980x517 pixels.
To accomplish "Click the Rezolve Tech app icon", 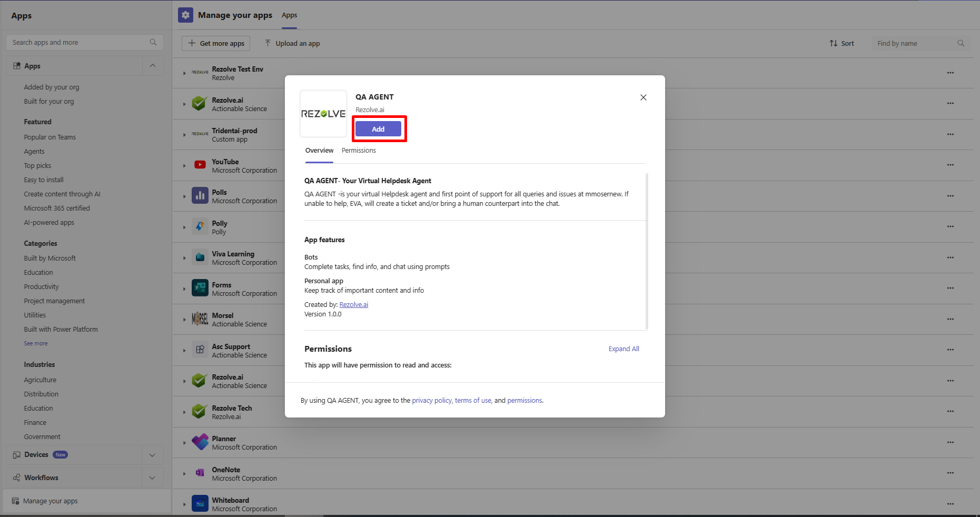I will pyautogui.click(x=200, y=411).
